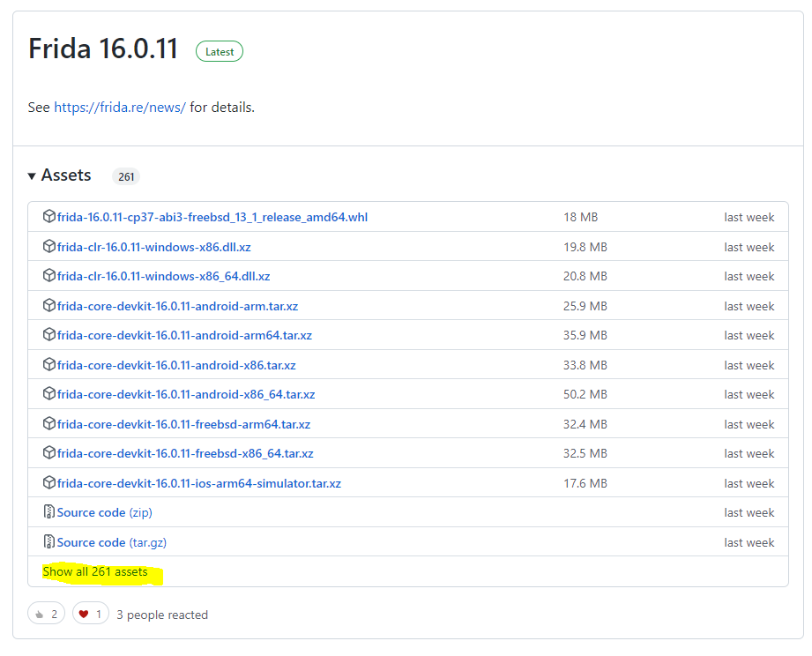The image size is (812, 656).
Task: Download frida-core-devkit-16.0.11-android-x86_64.tar.xz
Action: coord(186,394)
